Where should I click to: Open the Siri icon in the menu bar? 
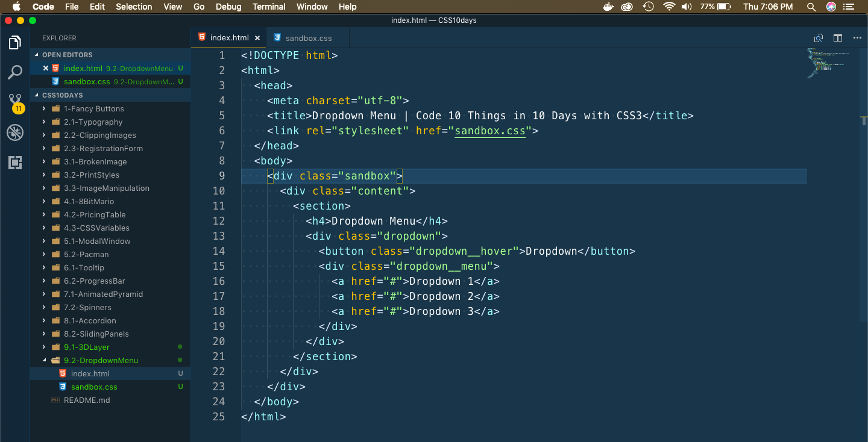tap(831, 7)
